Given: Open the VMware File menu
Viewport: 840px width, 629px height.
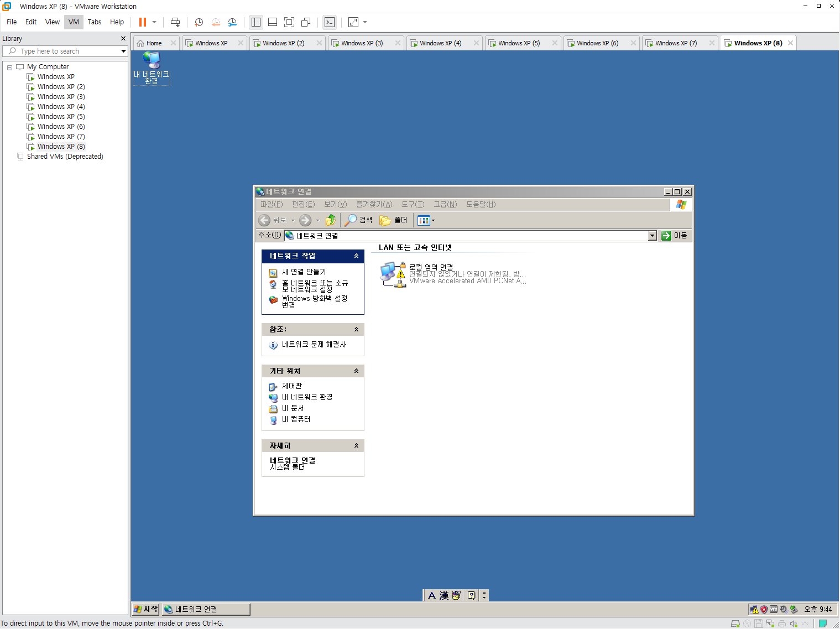Looking at the screenshot, I should [x=12, y=22].
